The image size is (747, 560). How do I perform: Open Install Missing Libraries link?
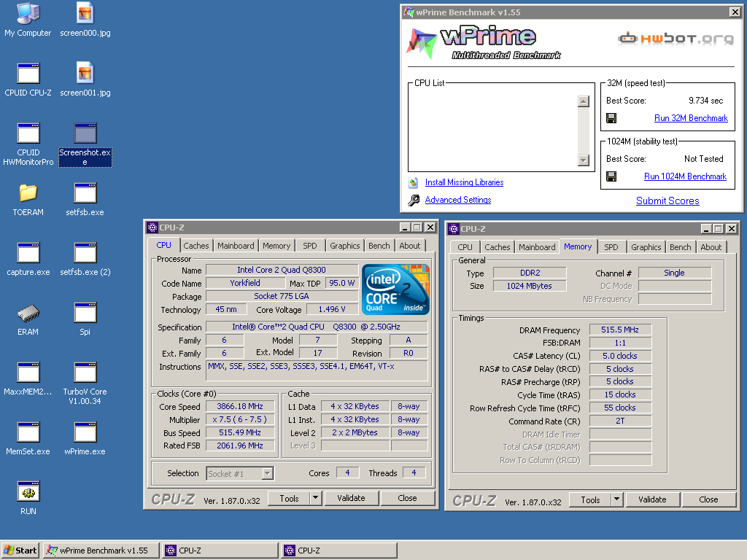point(464,182)
